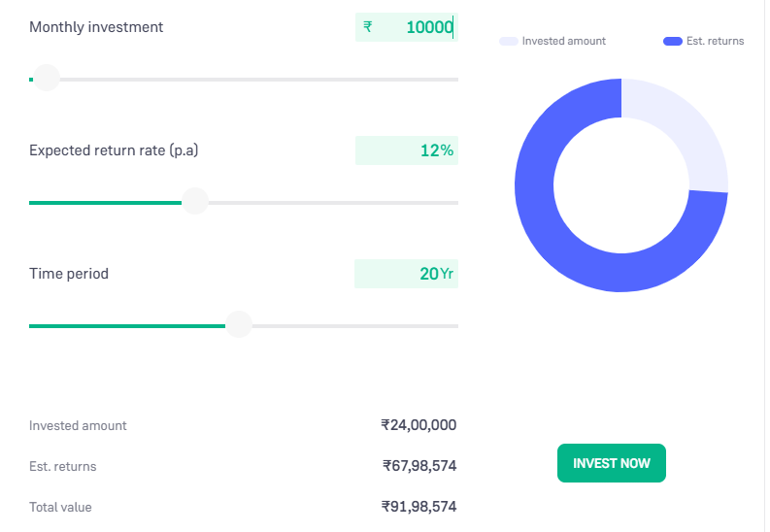Viewport: 770px width, 532px height.
Task: Click the Monthly investment slider handle
Action: click(x=46, y=79)
